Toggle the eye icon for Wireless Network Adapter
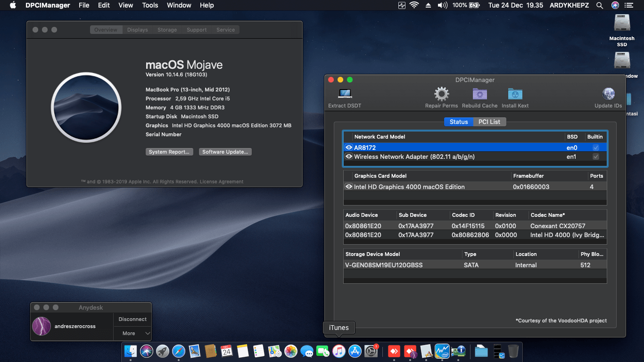This screenshot has height=362, width=644. point(348,156)
